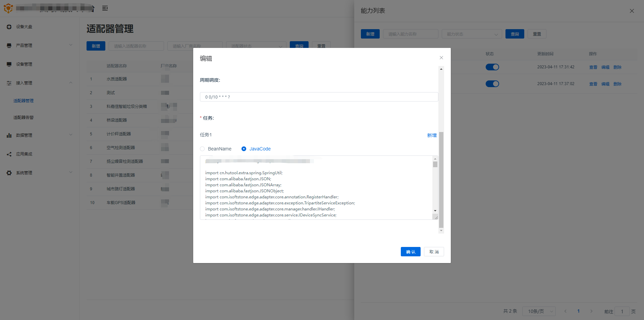The width and height of the screenshot is (644, 320).
Task: Click 重置 button in 能力列表 drawer
Action: point(537,34)
